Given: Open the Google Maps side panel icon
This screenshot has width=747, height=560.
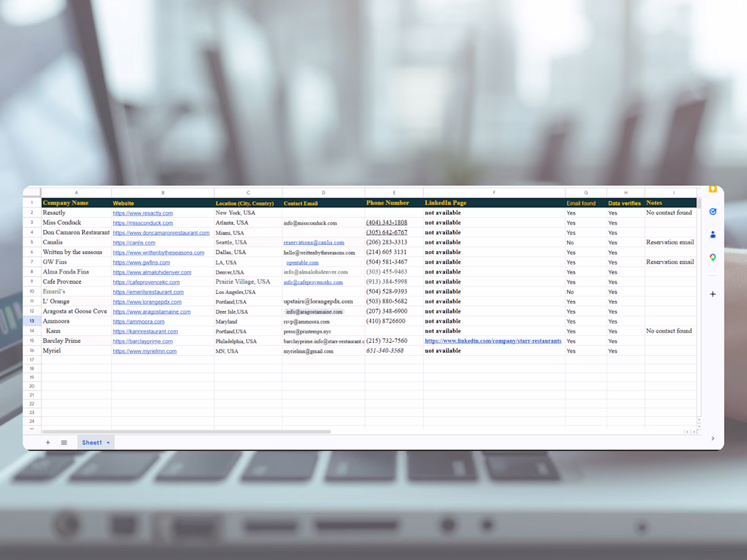Looking at the screenshot, I should [x=712, y=258].
